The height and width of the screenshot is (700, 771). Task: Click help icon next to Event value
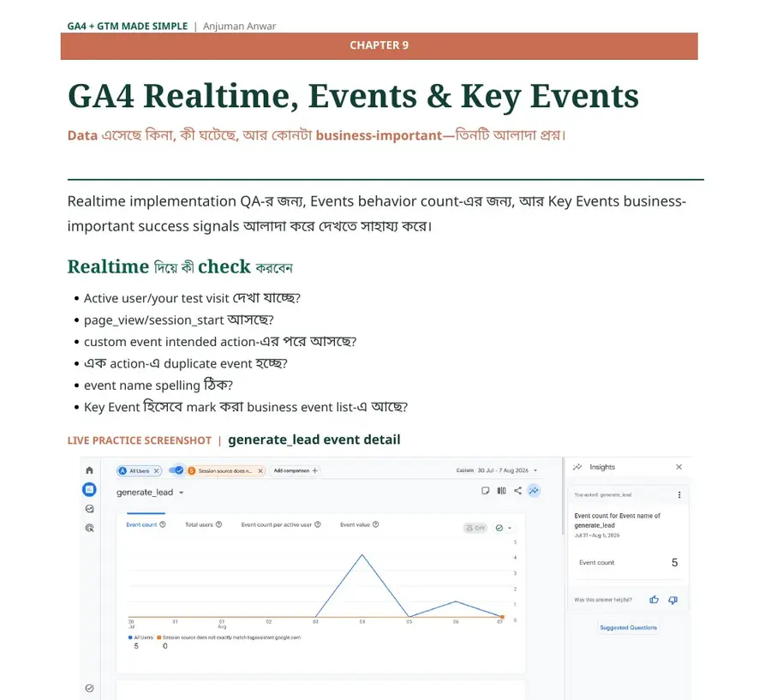click(x=376, y=524)
